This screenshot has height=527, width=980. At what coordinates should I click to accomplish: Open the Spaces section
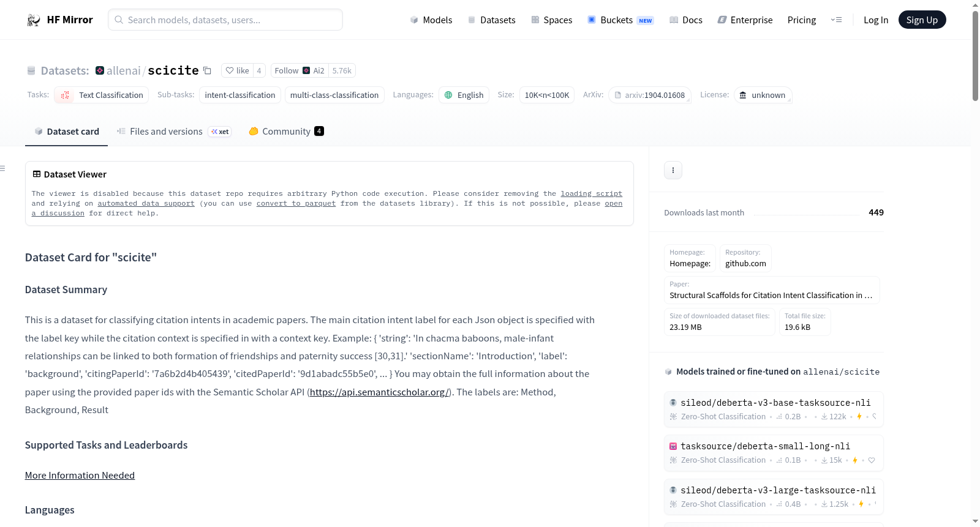(551, 20)
